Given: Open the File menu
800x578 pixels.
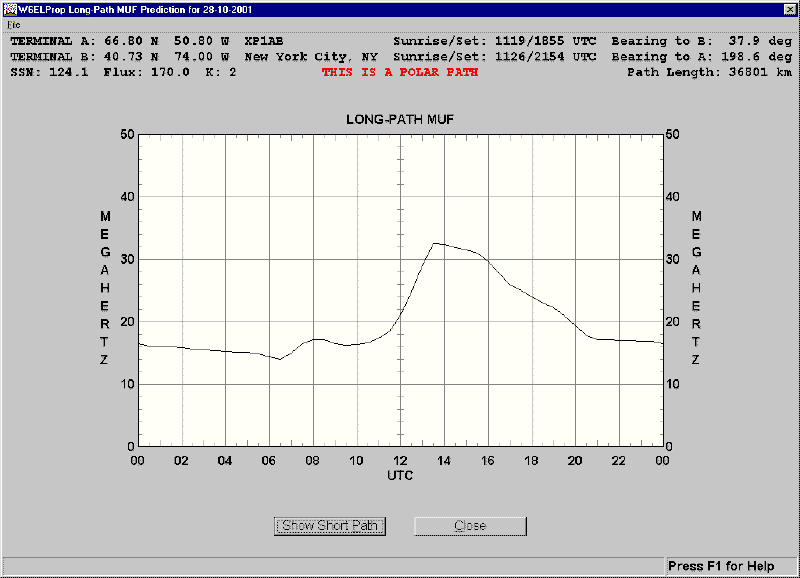Looking at the screenshot, I should pos(14,25).
